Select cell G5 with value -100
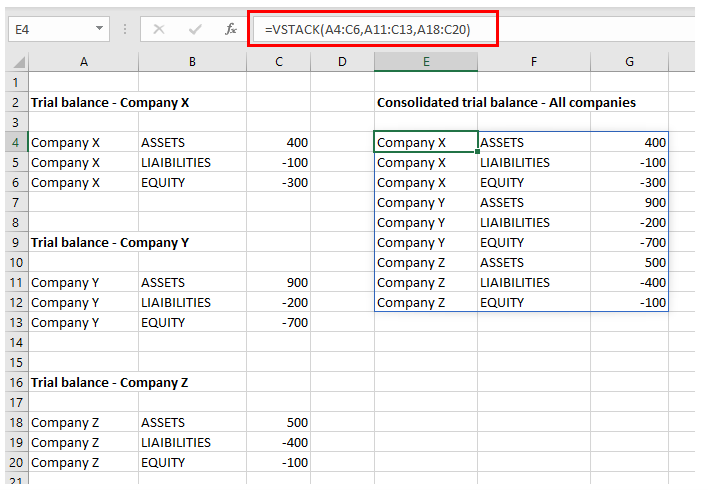708x490 pixels. 629,163
